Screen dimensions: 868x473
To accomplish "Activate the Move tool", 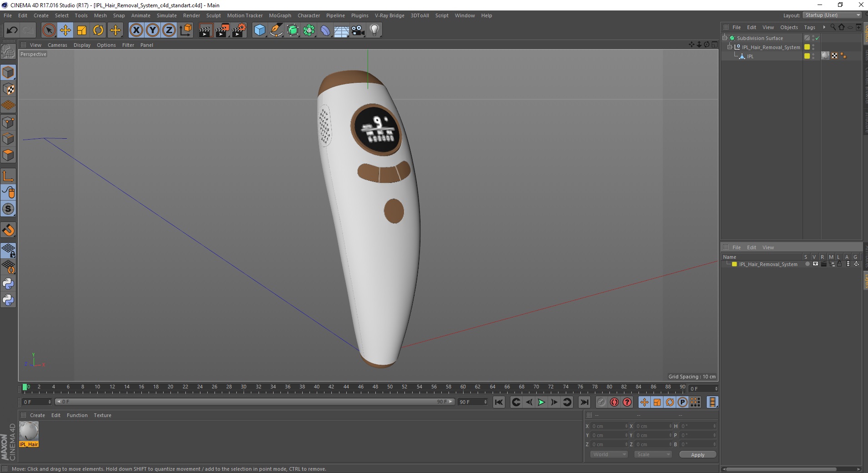I will pyautogui.click(x=65, y=30).
